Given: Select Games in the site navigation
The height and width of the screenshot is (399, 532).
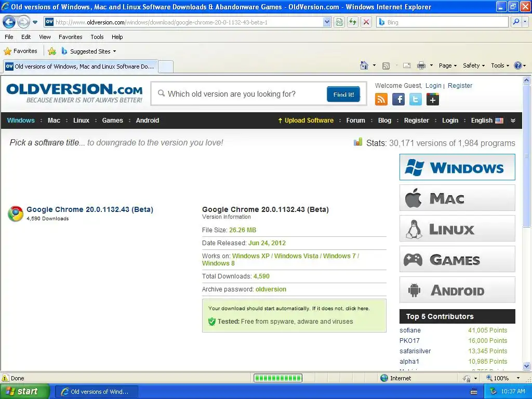Looking at the screenshot, I should point(112,121).
